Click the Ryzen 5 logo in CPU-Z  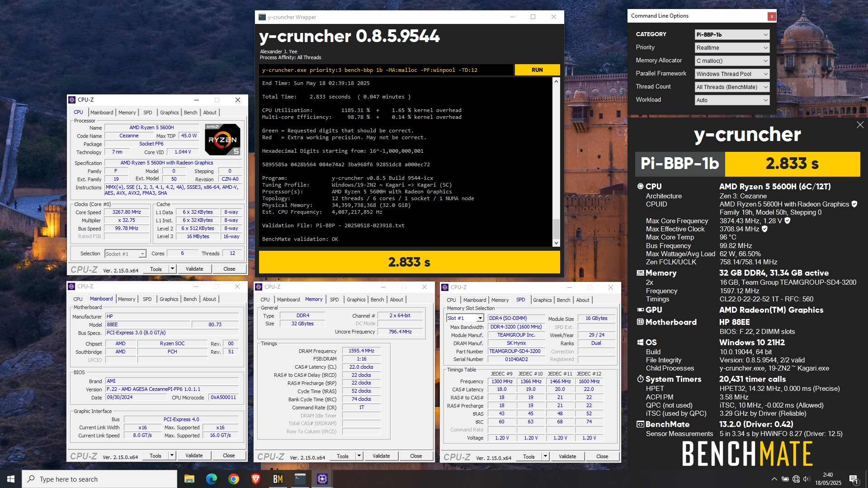pyautogui.click(x=222, y=140)
